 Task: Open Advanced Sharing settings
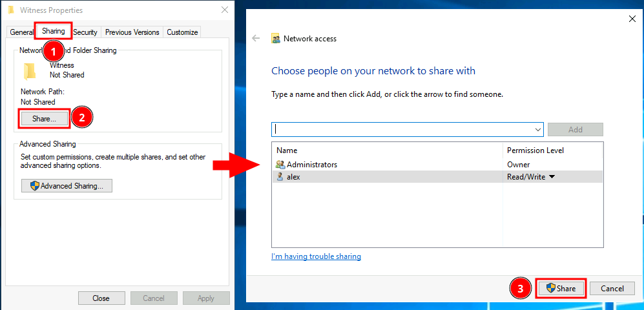67,186
